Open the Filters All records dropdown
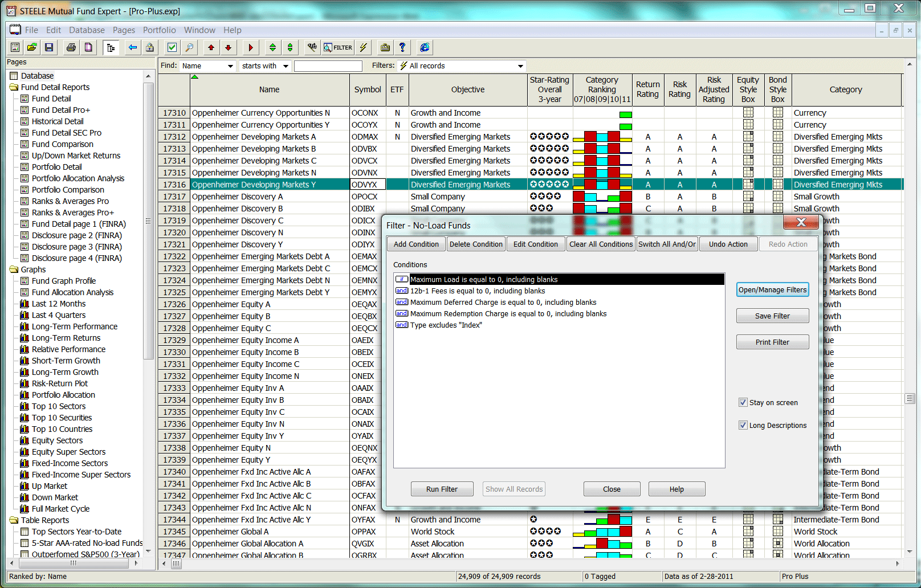Screen dimensions: 921x588 [520, 66]
